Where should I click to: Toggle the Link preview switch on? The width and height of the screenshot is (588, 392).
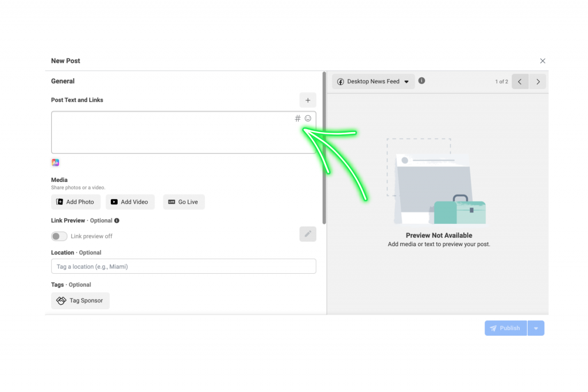pos(59,236)
